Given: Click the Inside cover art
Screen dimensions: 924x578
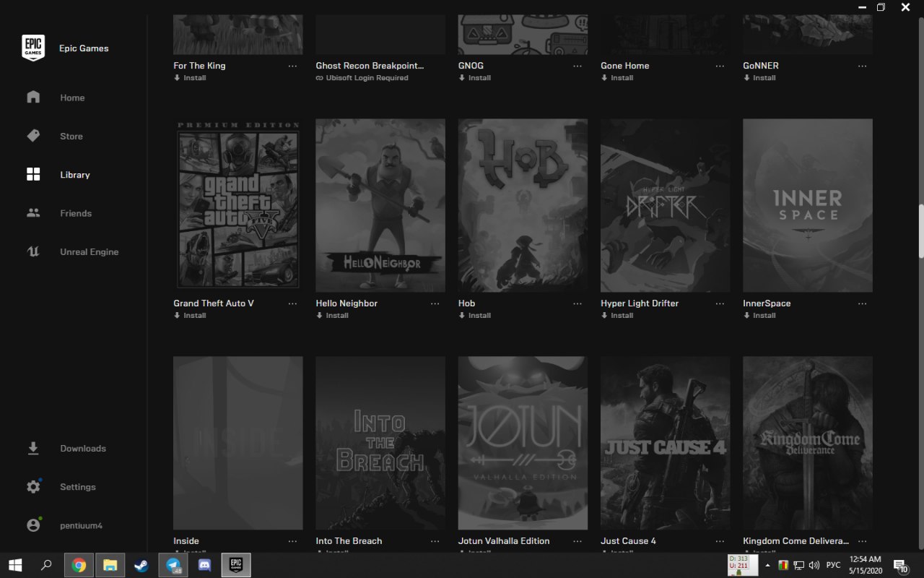Looking at the screenshot, I should pos(238,443).
